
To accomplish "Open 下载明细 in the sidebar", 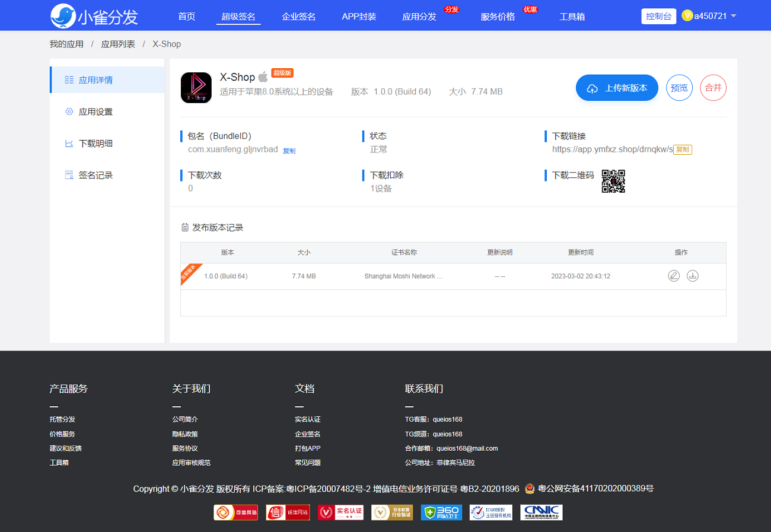I will (x=95, y=144).
